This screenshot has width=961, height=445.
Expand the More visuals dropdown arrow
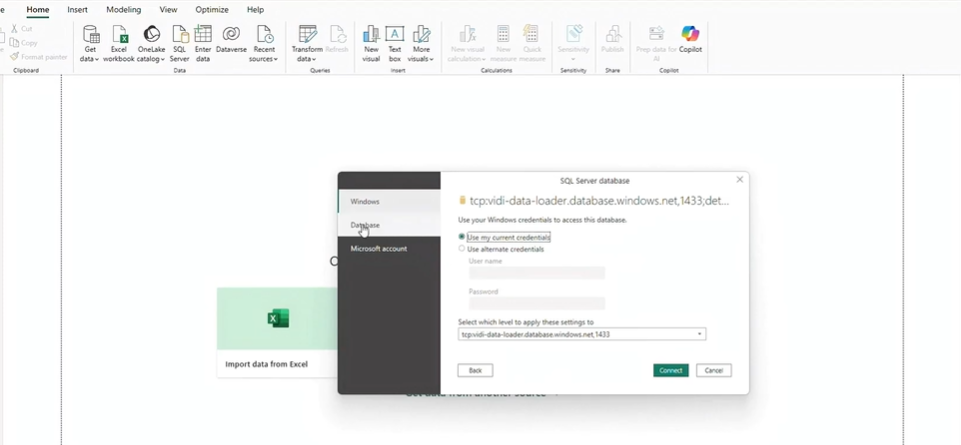[431, 59]
